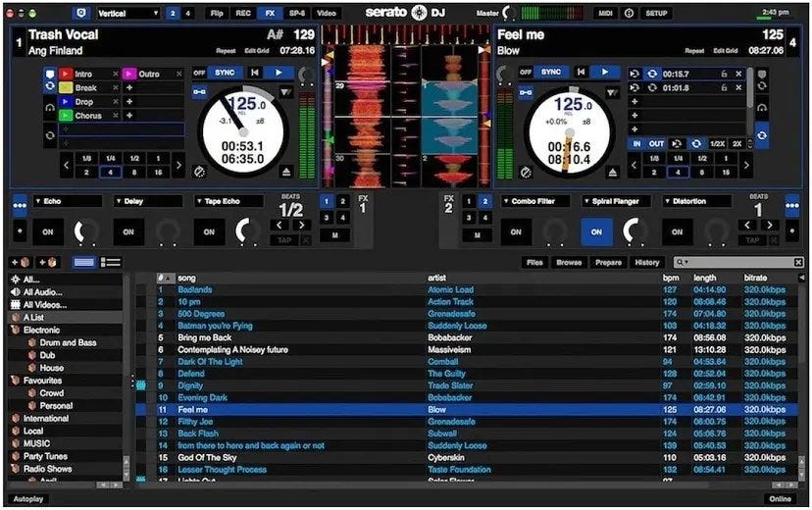The width and height of the screenshot is (812, 510).
Task: Toggle keylock on deck 1
Action: tap(200, 92)
